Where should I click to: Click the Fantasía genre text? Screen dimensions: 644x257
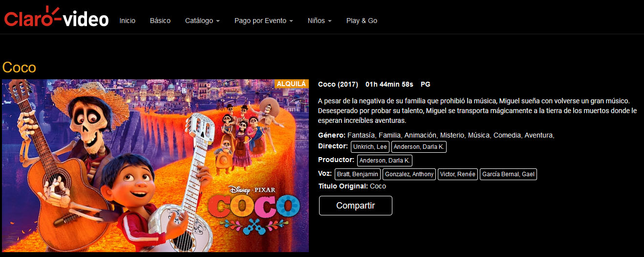pos(361,135)
